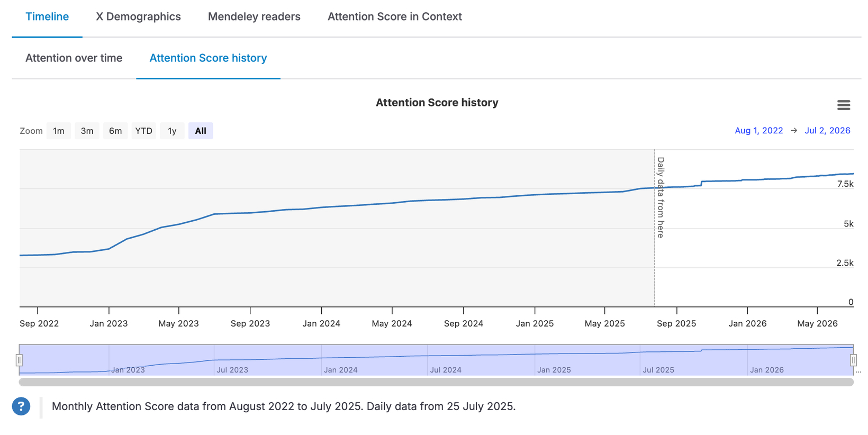Edit the Aug 1, 2022 start date
868x435 pixels.
coord(758,131)
